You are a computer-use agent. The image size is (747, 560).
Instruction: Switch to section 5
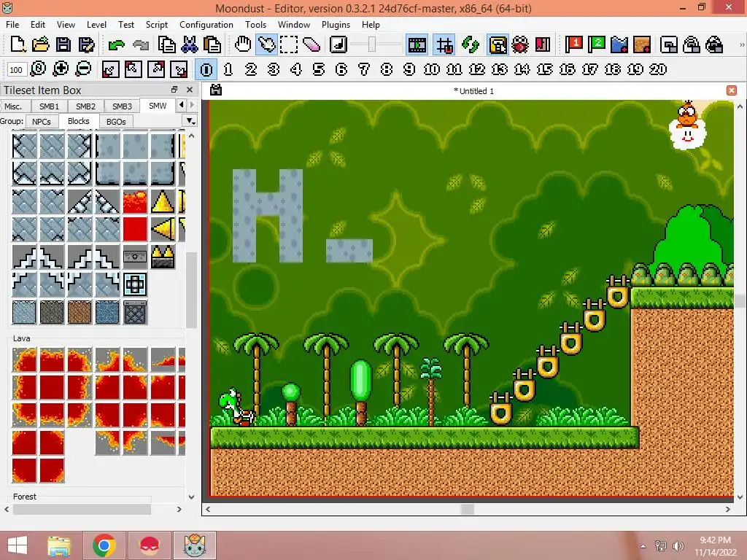[319, 69]
